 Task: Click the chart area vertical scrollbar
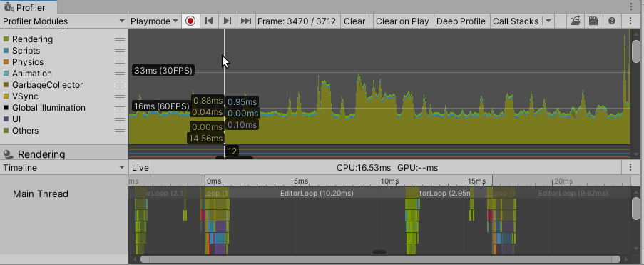[635, 51]
